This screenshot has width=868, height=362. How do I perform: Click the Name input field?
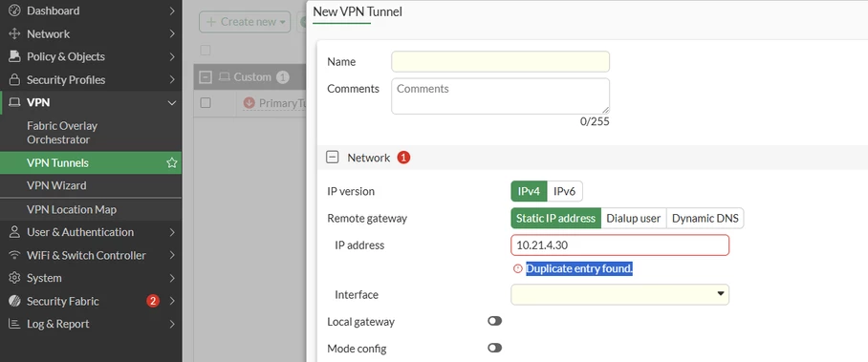pos(500,61)
